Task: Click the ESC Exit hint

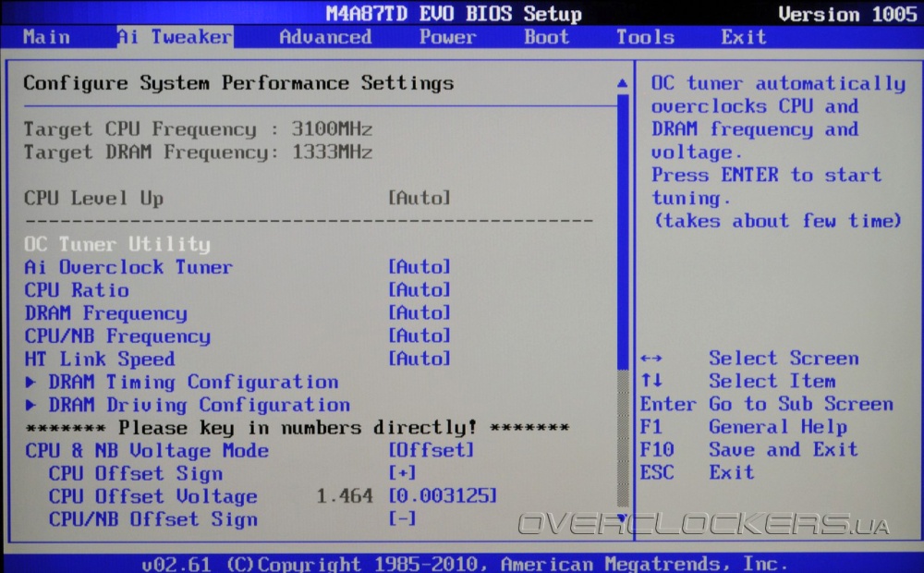Action: point(697,472)
